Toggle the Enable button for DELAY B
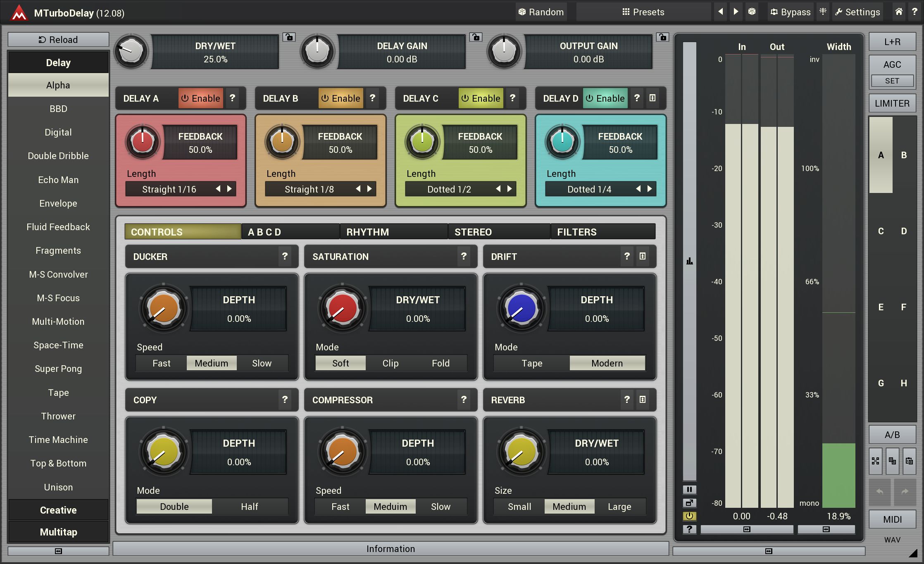 coord(341,98)
